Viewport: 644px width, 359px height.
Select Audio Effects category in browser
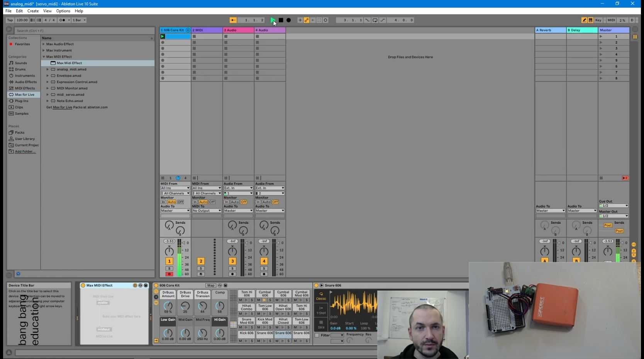pyautogui.click(x=25, y=82)
